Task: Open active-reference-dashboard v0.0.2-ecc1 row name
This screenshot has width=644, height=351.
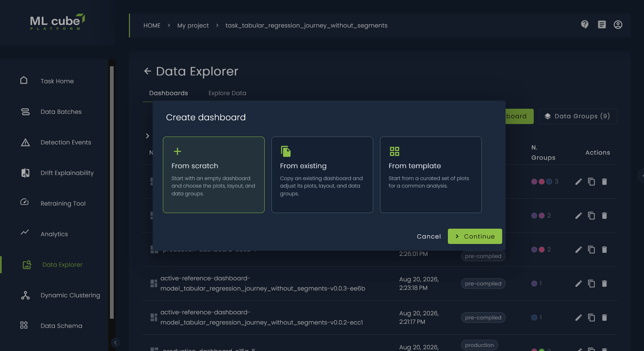Action: (262, 317)
